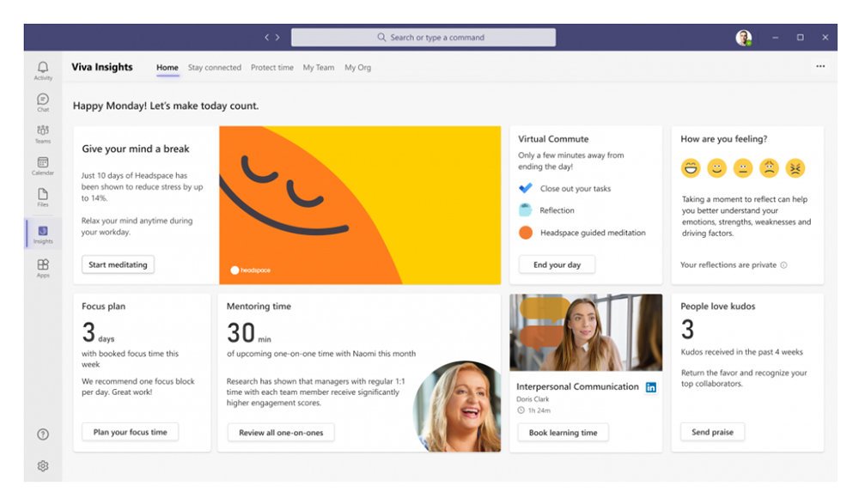Click the Headspace guided meditation orange icon

pyautogui.click(x=526, y=233)
